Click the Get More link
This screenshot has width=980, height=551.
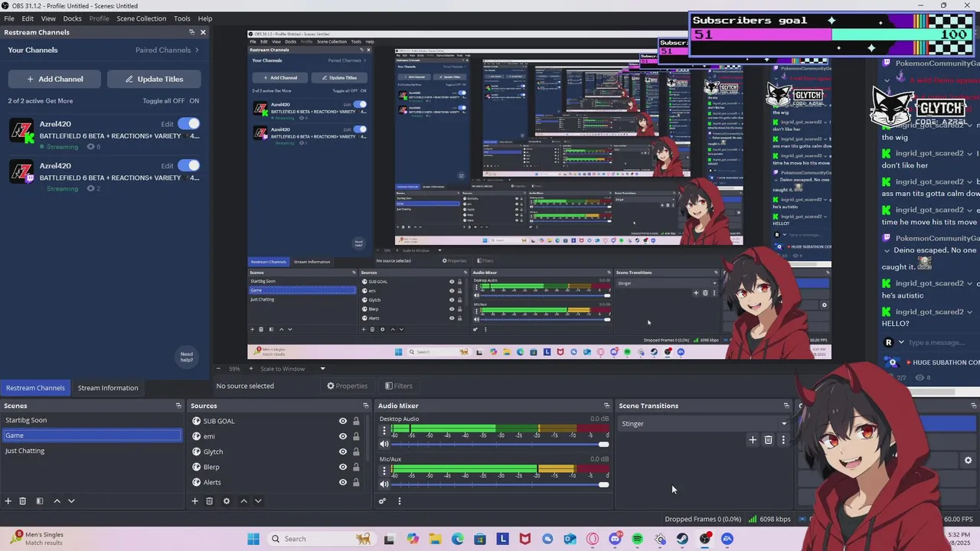(x=59, y=101)
